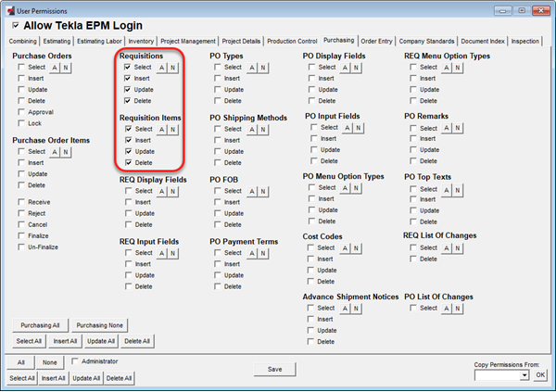
Task: Click the N button under Advance Shipment Notices
Action: point(356,309)
